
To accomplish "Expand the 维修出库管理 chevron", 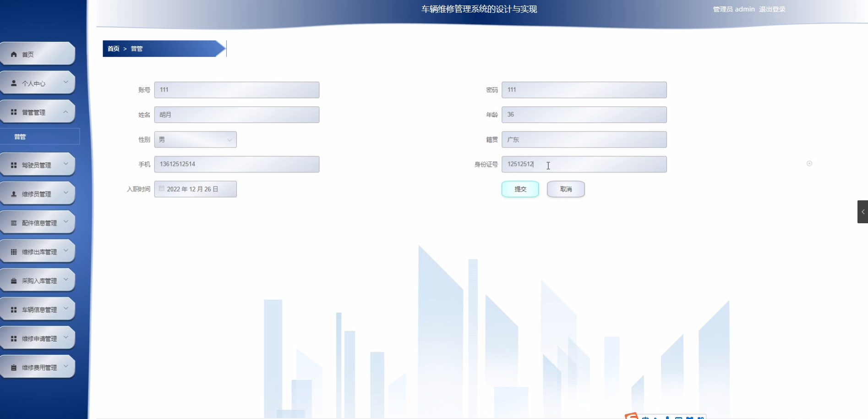I will click(66, 250).
